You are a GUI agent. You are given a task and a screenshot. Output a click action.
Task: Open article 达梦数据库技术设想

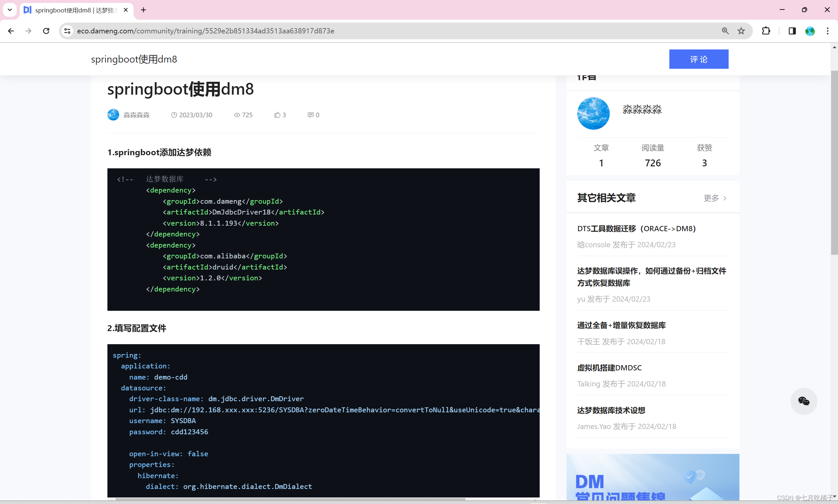coord(611,410)
